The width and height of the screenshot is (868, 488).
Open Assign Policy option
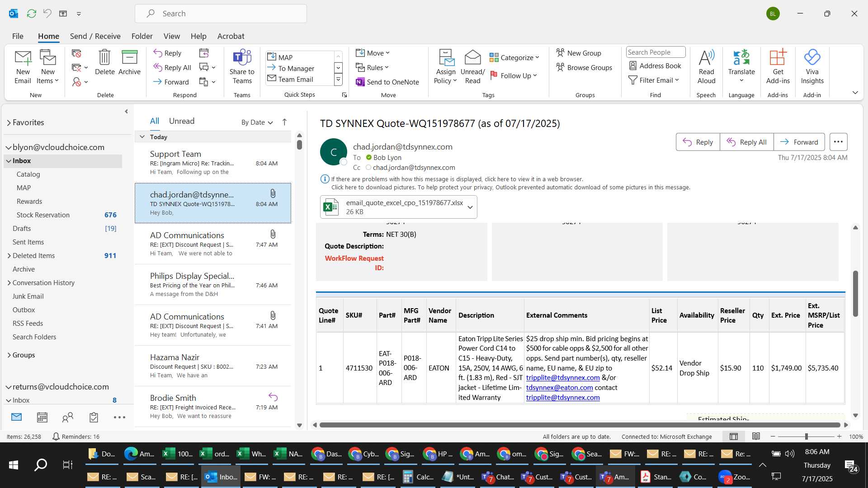click(445, 67)
